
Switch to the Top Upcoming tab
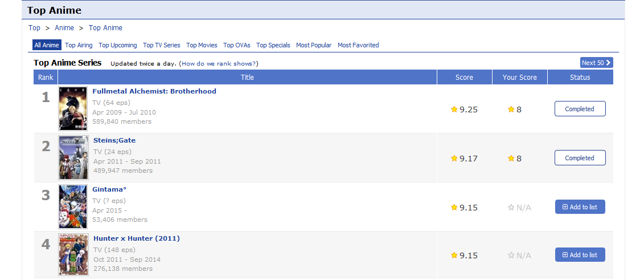pos(118,45)
